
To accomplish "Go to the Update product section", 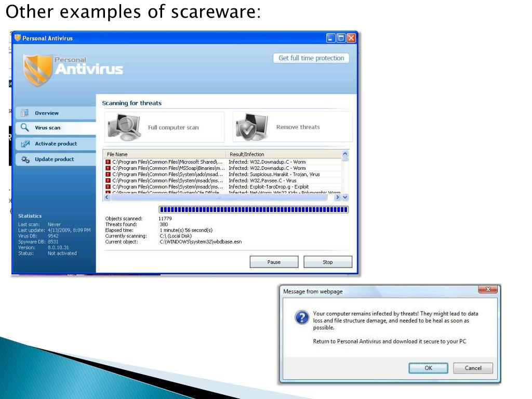I will point(56,159).
